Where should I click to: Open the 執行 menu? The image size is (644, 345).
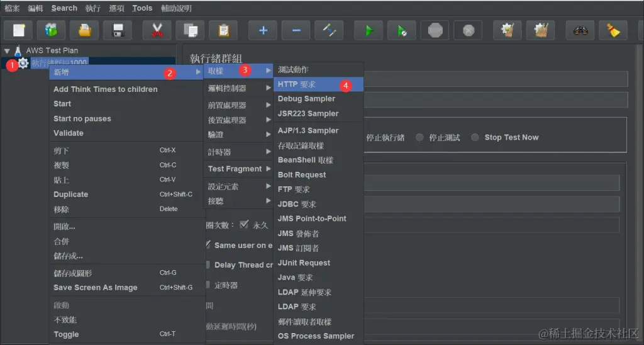click(x=93, y=8)
